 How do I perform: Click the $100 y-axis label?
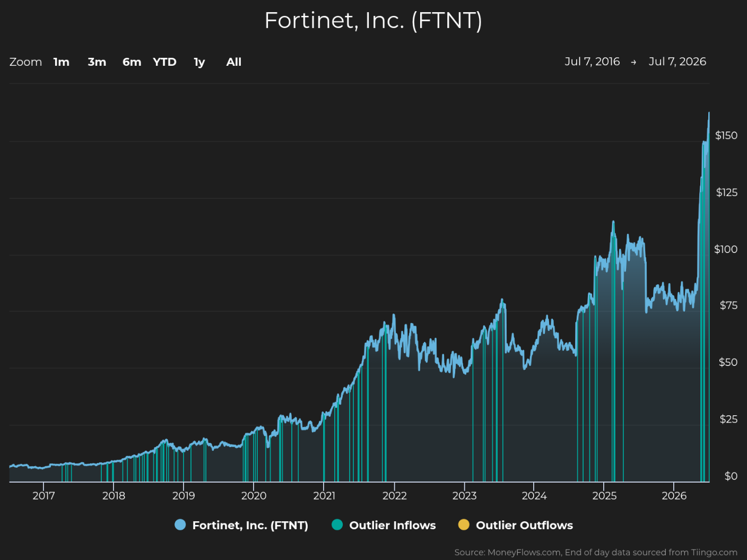click(x=726, y=249)
